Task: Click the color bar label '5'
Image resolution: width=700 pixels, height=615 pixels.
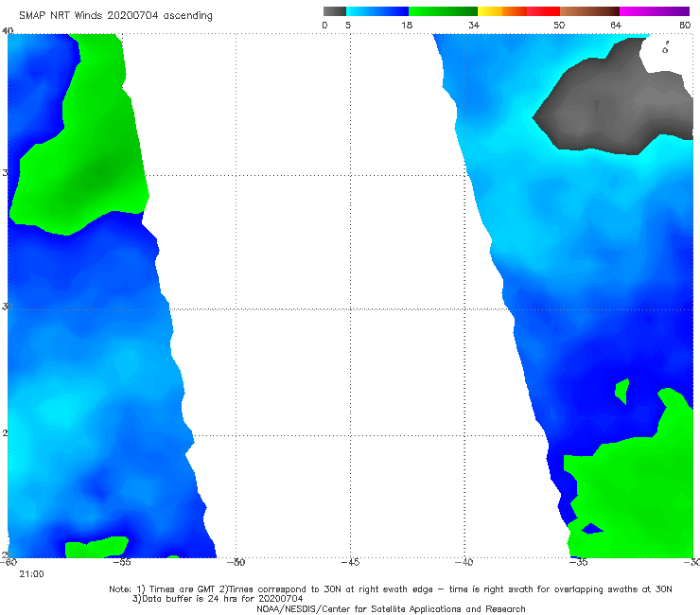Action: coord(348,25)
